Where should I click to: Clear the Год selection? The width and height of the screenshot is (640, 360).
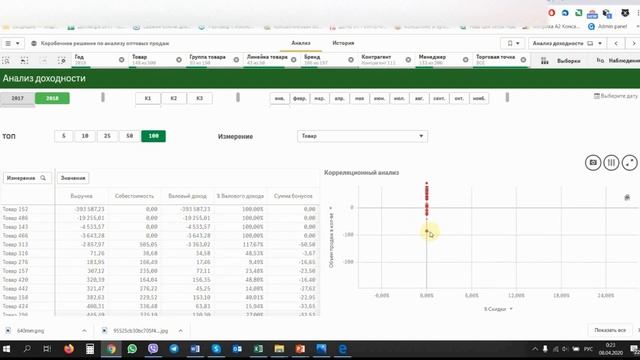pos(121,60)
